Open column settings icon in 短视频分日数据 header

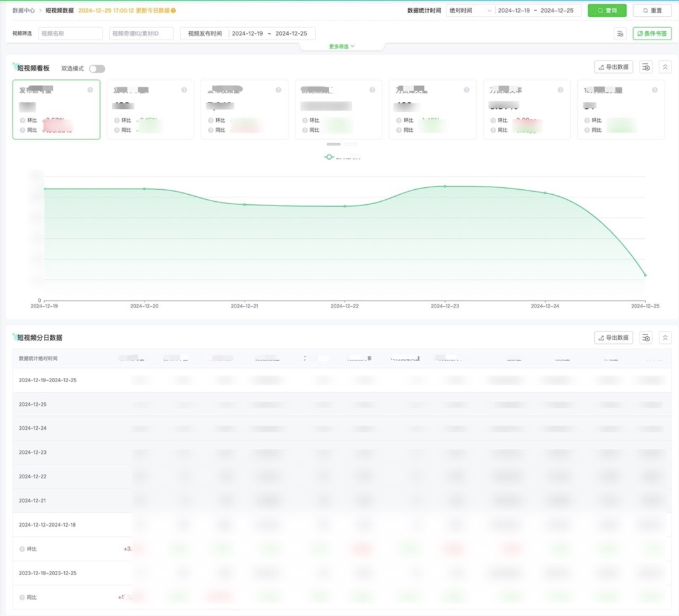coord(646,337)
